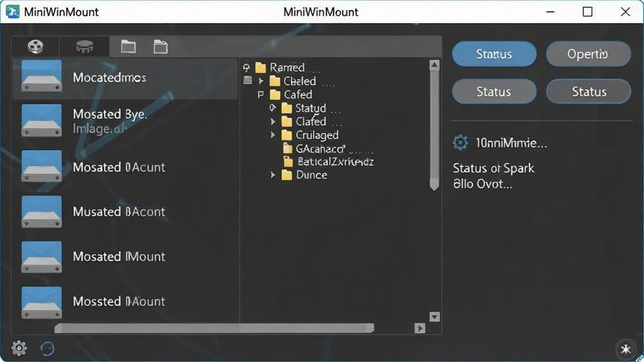This screenshot has height=362, width=644.
Task: Click the drive icon beside Mosated Bye
Action: (42, 120)
